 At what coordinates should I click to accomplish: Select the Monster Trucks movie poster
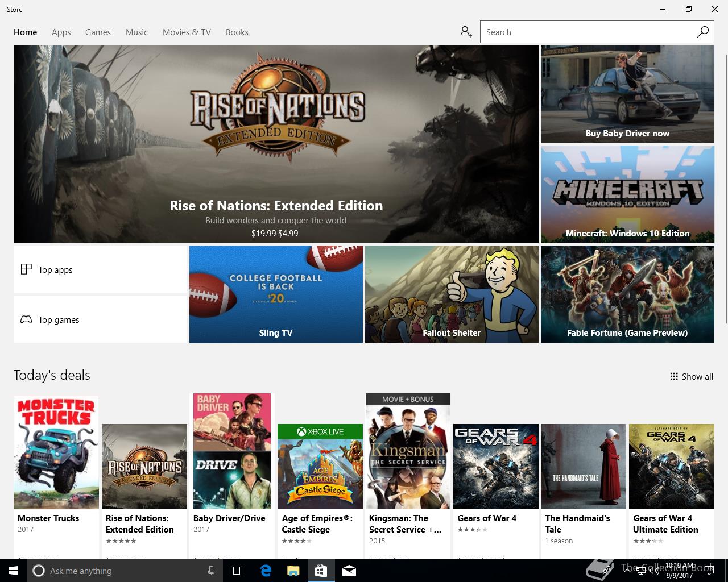pyautogui.click(x=56, y=452)
